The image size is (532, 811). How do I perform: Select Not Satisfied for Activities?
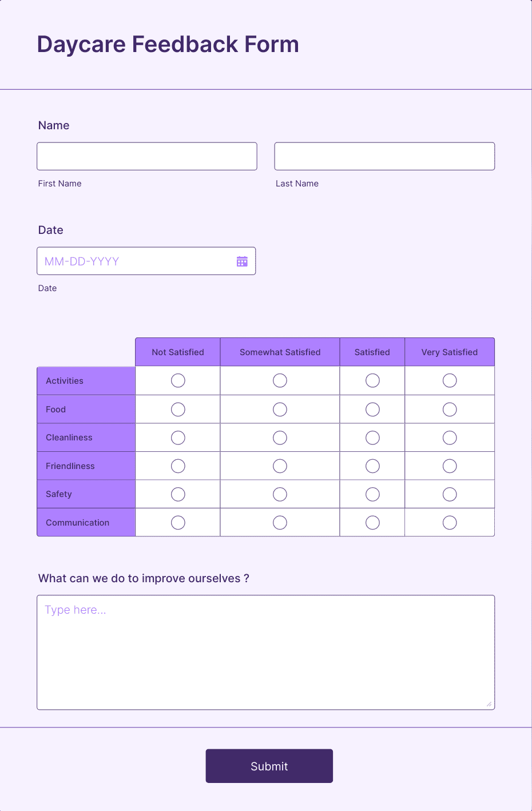177,380
